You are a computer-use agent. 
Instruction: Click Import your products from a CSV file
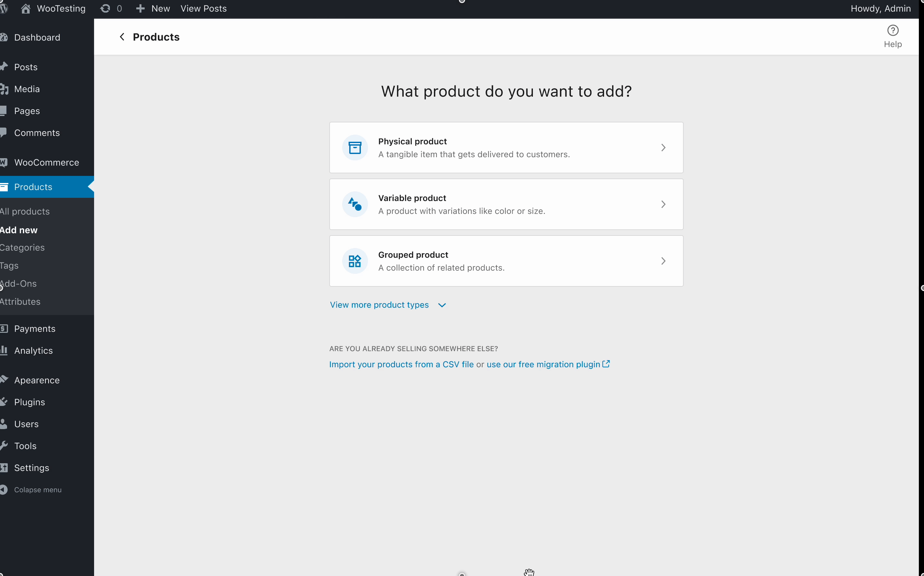coord(401,364)
